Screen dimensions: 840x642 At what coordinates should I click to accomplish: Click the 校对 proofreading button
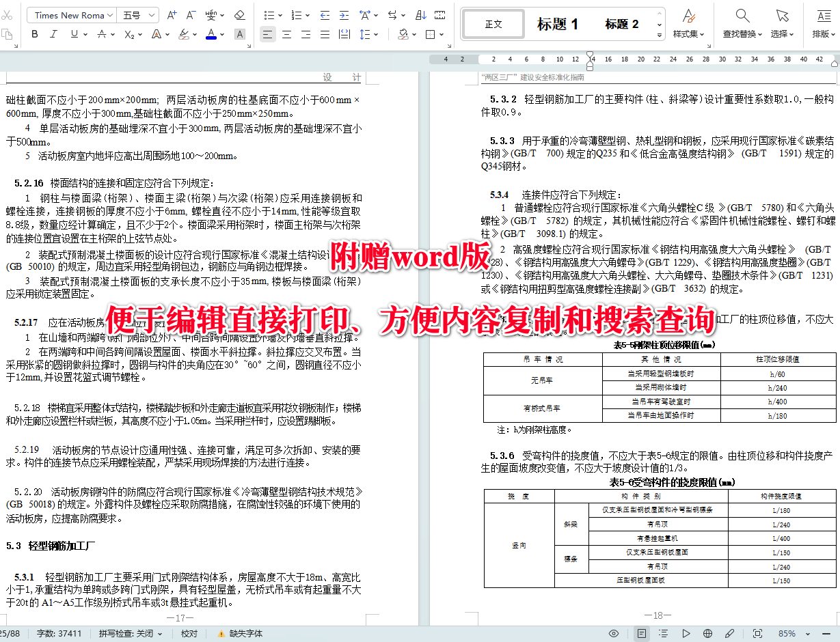point(189,634)
